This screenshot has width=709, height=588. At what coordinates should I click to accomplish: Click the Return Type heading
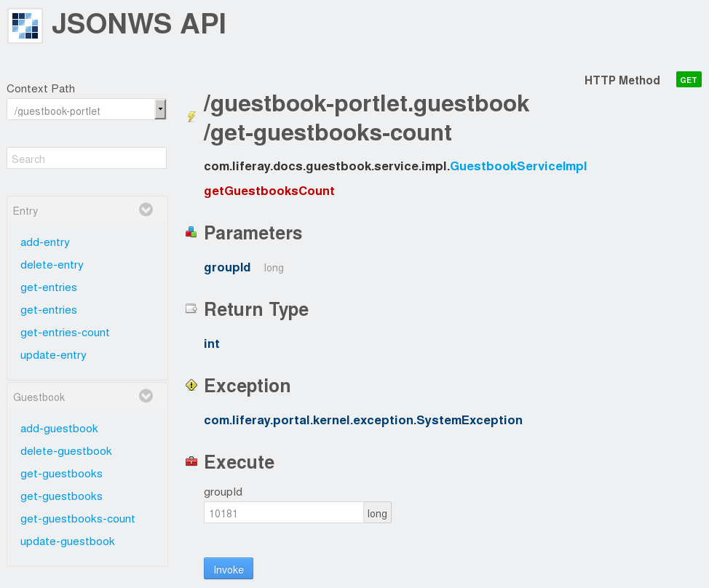coord(256,309)
